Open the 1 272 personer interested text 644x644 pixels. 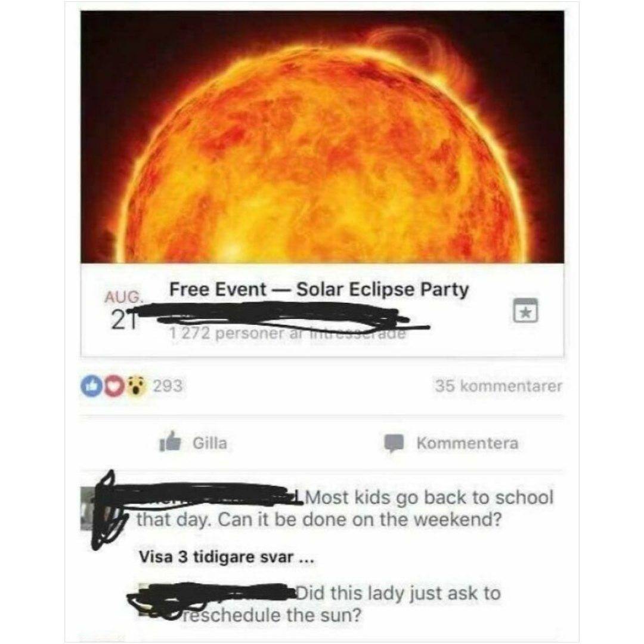click(288, 333)
